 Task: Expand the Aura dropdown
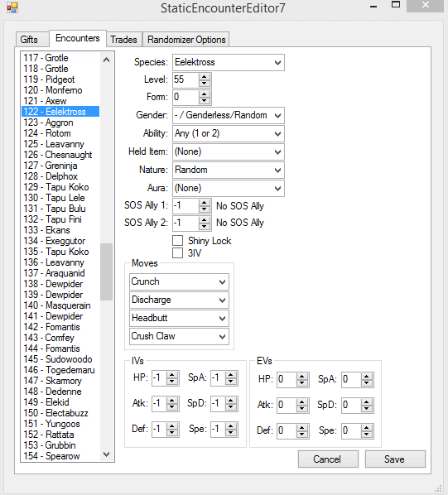point(229,188)
